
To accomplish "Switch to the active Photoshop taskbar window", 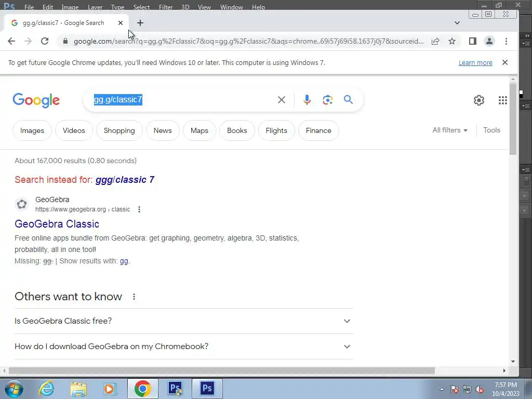I will point(207,389).
